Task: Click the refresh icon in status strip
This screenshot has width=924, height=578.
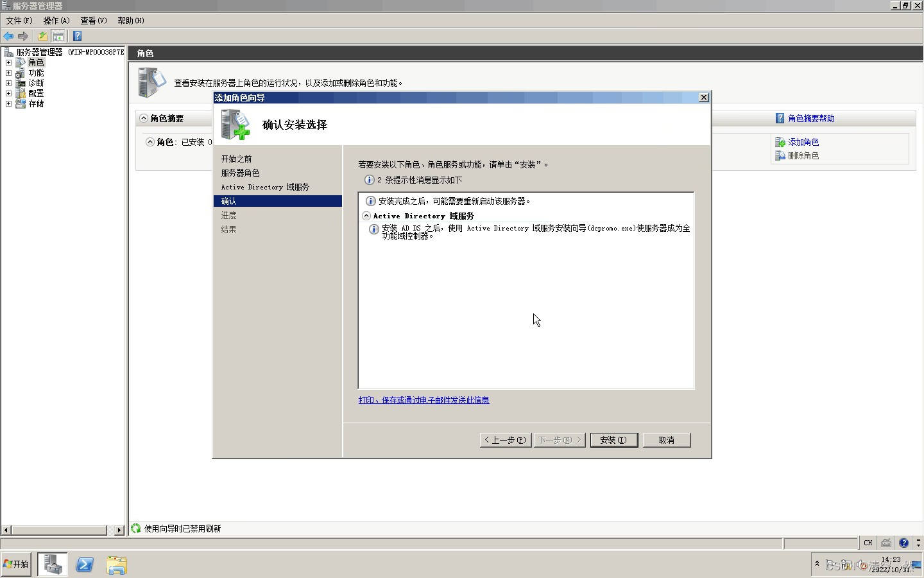Action: tap(136, 529)
